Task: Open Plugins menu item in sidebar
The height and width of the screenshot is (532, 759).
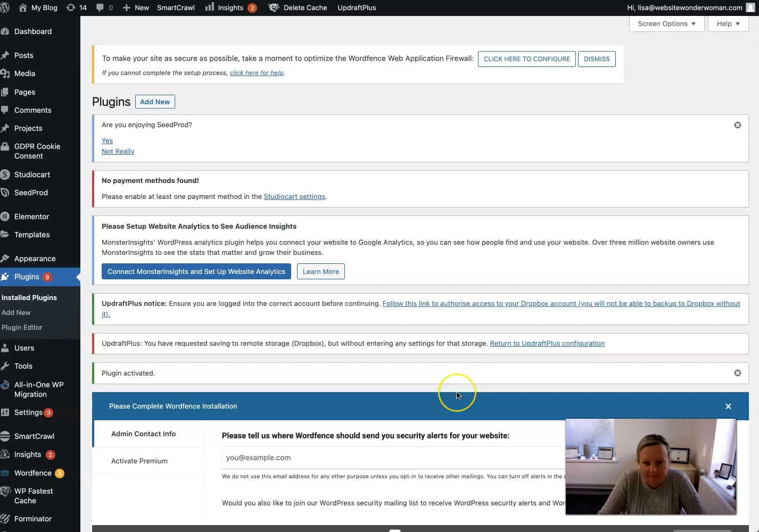Action: tap(40, 277)
